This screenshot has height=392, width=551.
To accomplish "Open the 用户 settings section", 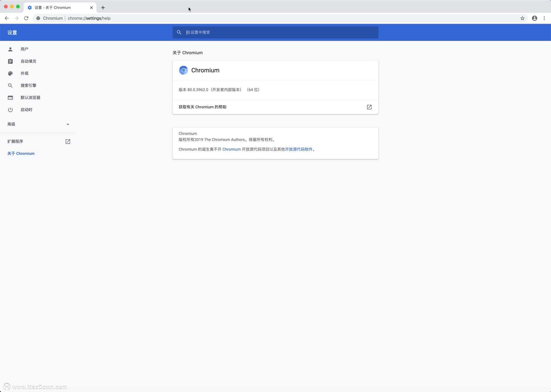I will 38,49.
